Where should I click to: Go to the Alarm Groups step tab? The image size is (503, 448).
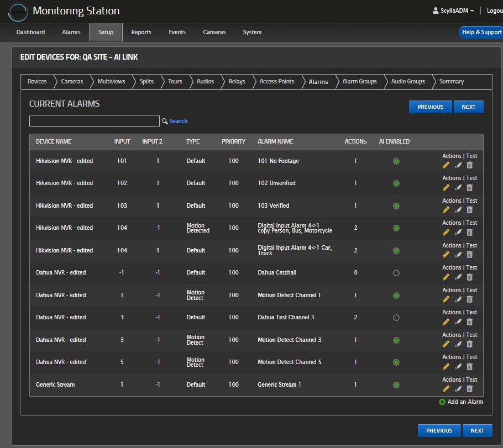pyautogui.click(x=359, y=81)
